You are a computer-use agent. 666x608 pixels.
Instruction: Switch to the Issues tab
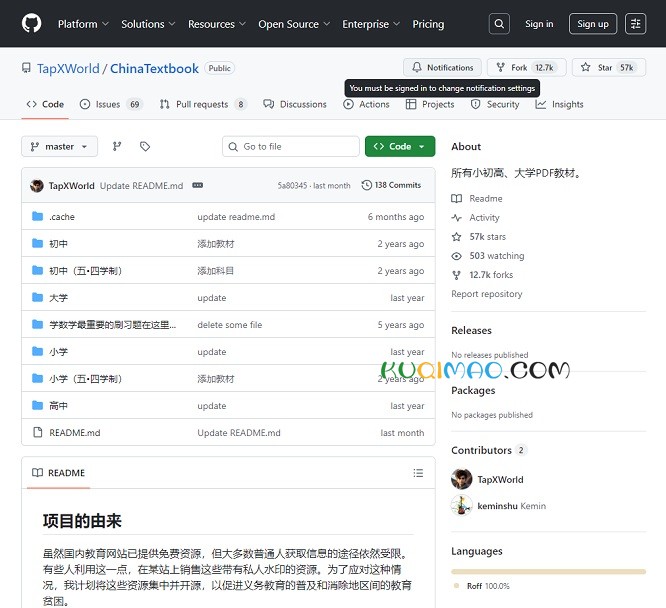coord(111,104)
